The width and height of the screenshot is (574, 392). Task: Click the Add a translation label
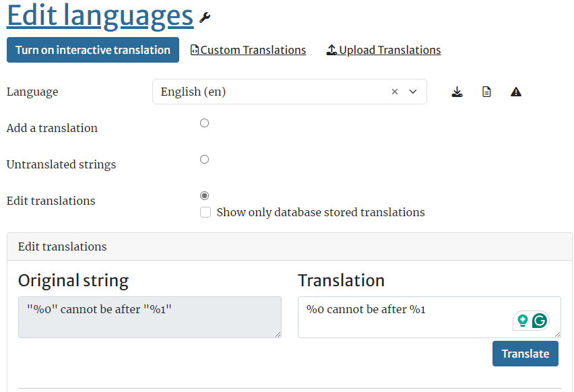52,128
